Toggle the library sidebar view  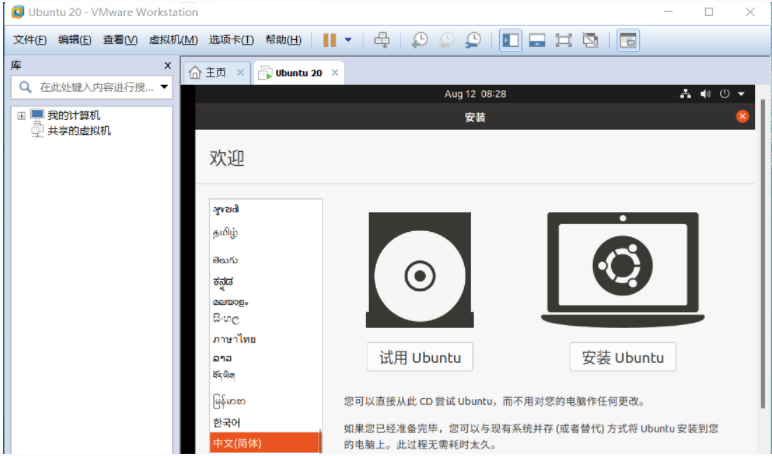point(511,40)
